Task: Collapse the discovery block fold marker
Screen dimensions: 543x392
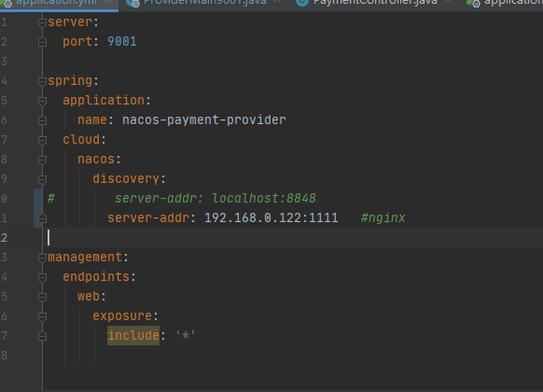Action: coord(42,179)
